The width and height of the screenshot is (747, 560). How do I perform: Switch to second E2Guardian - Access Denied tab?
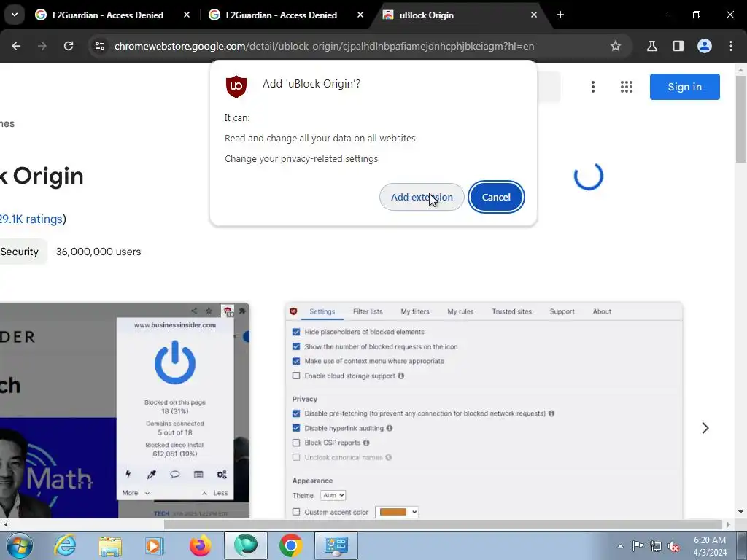pyautogui.click(x=282, y=15)
